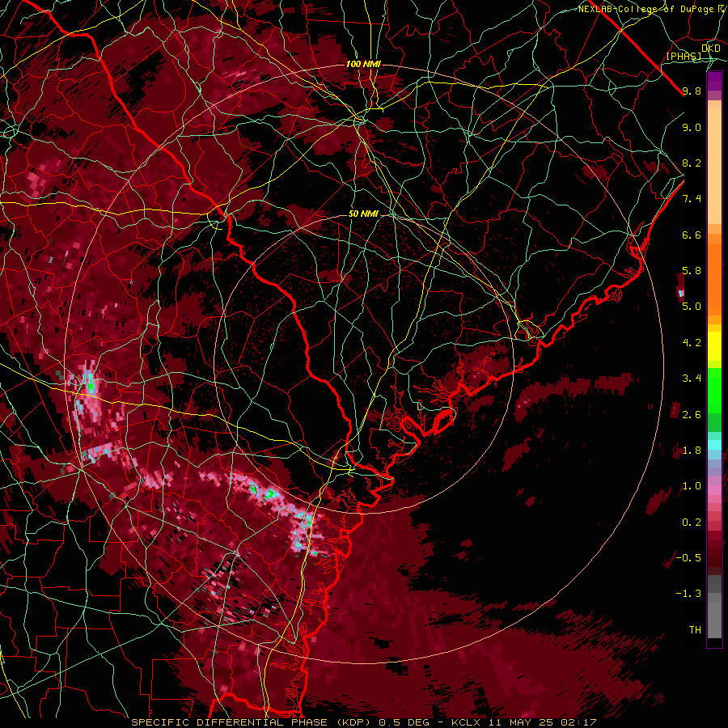This screenshot has width=728, height=728.
Task: Click the 8.2 scale value
Action: point(692,163)
